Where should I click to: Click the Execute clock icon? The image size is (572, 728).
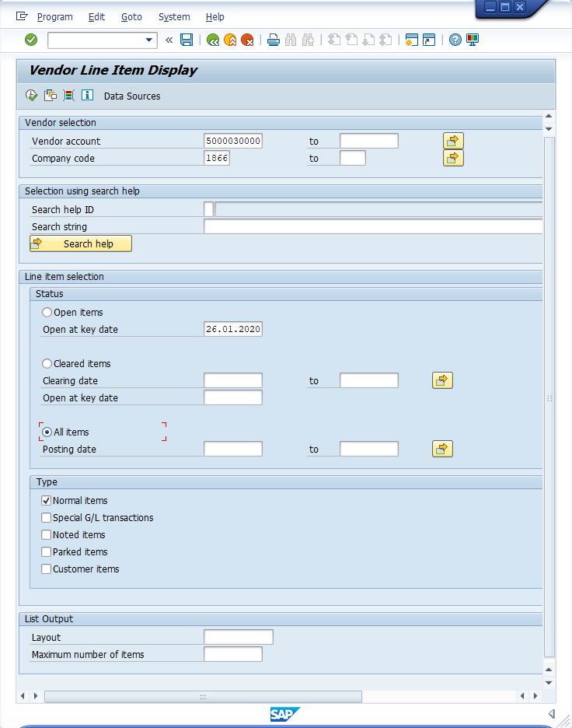[31, 96]
